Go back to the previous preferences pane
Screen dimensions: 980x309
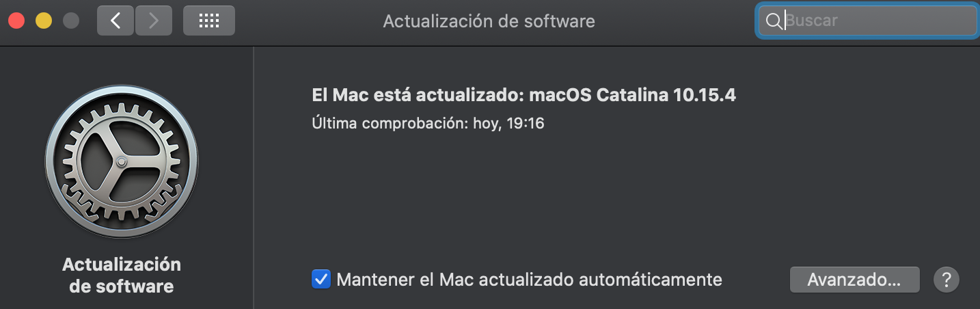pyautogui.click(x=115, y=21)
